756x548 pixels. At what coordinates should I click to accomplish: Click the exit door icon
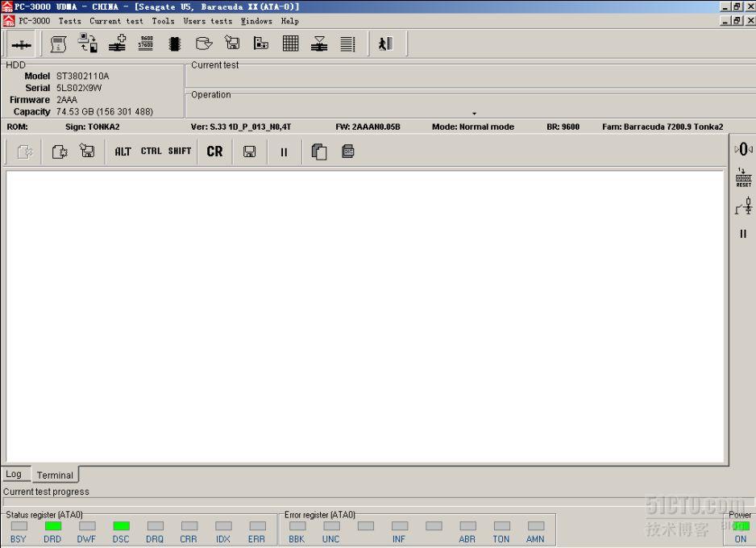385,44
